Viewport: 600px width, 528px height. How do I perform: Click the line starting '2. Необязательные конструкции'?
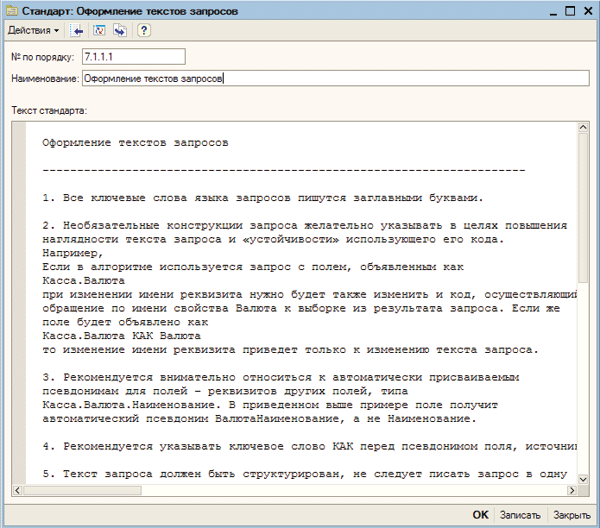click(305, 225)
